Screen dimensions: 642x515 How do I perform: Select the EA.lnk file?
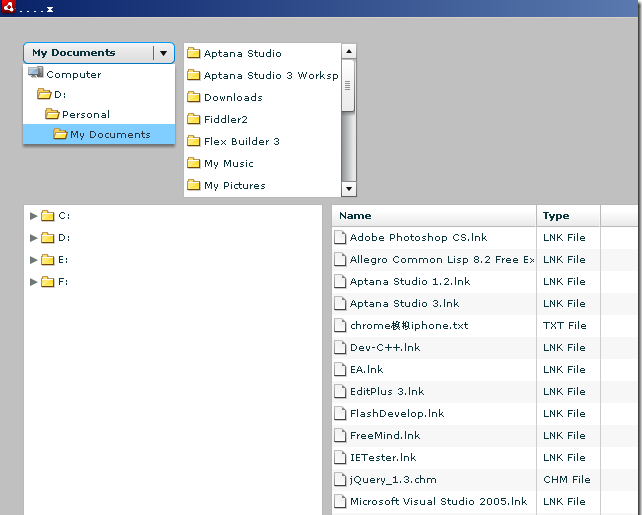tap(366, 370)
